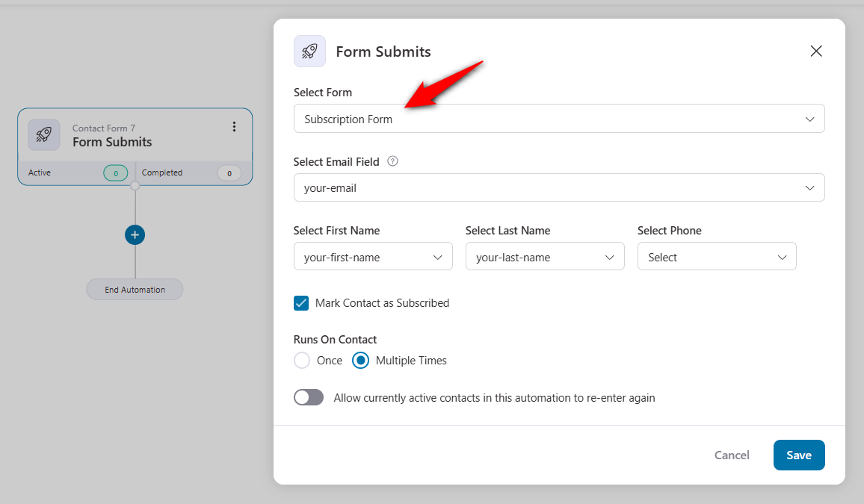Expand the Select Last Name dropdown
Viewport: 864px width, 504px height.
[545, 256]
